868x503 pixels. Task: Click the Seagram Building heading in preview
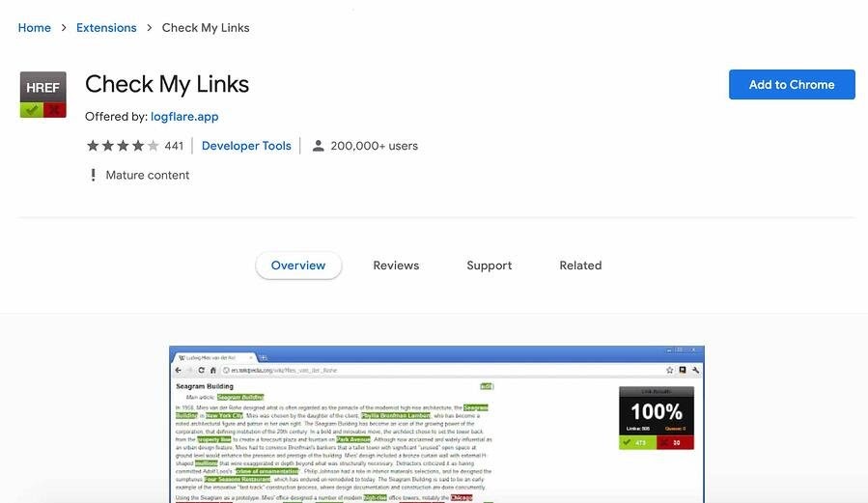(x=205, y=386)
